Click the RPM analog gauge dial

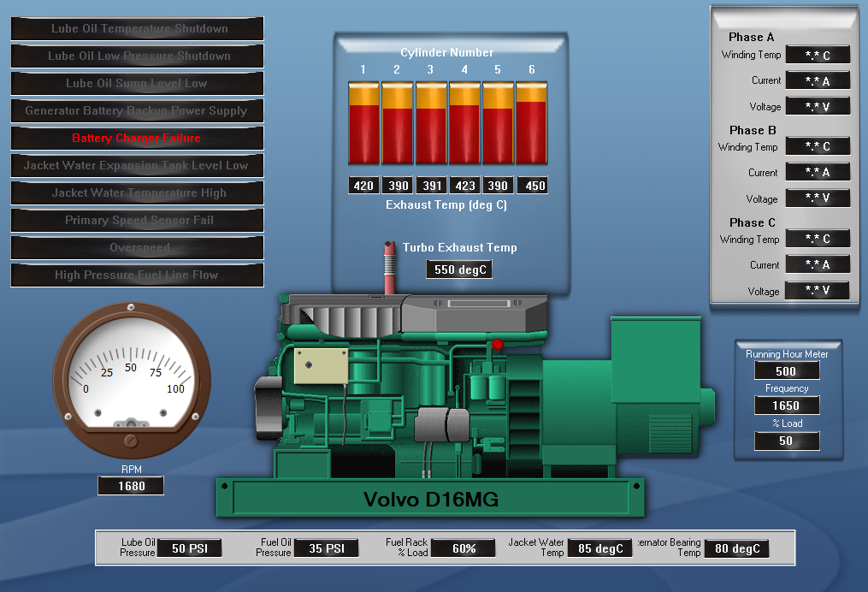click(131, 380)
